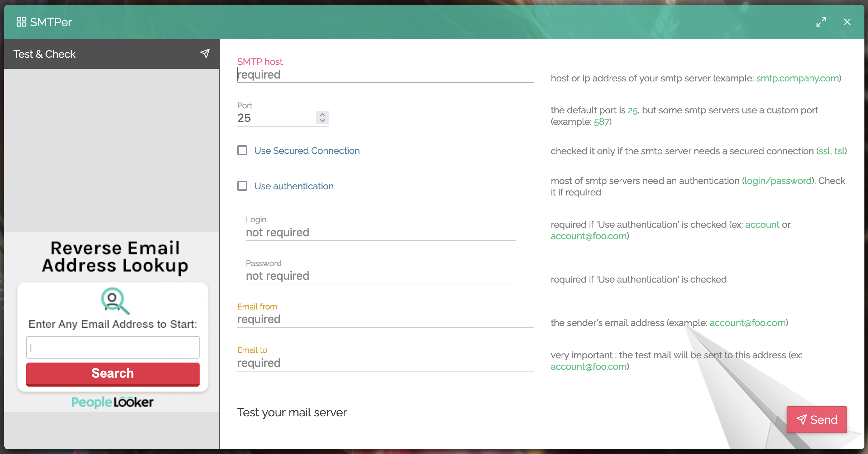This screenshot has width=868, height=454.
Task: Click the paper plane icon beside Test & Check
Action: pos(205,53)
